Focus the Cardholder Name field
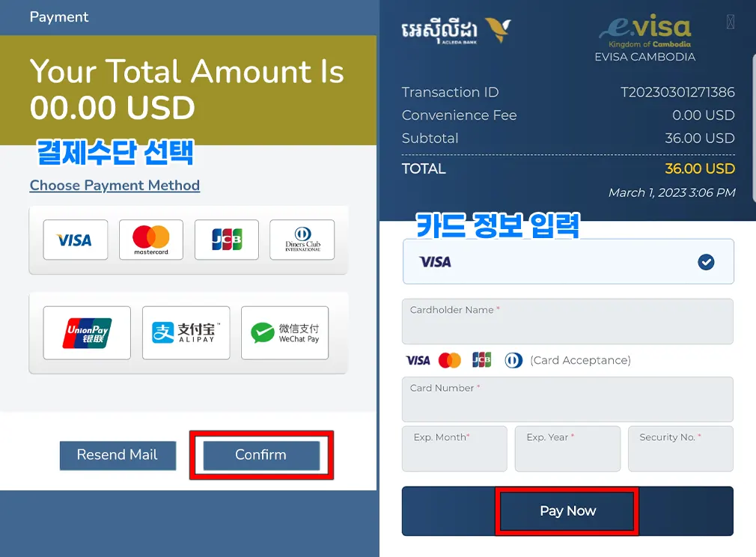The image size is (756, 557). point(567,321)
